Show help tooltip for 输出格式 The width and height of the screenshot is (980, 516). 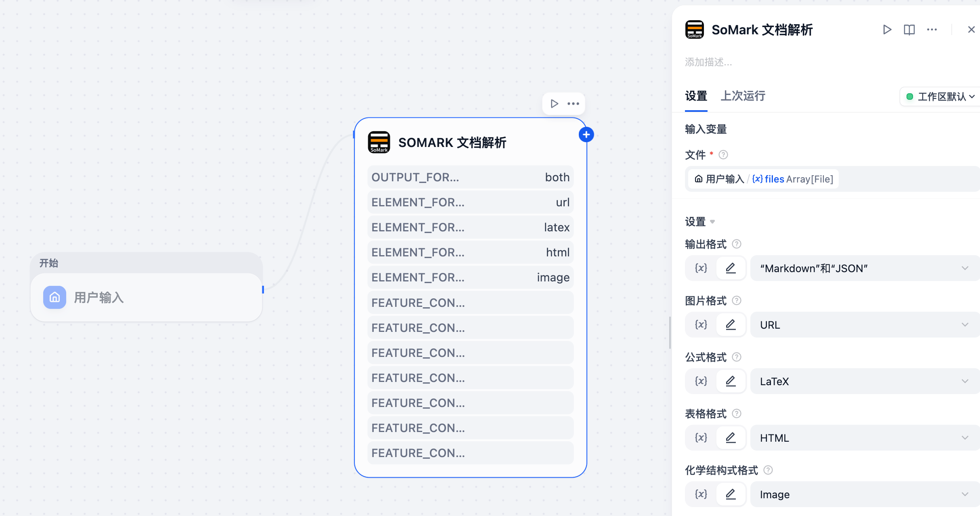[x=736, y=244]
